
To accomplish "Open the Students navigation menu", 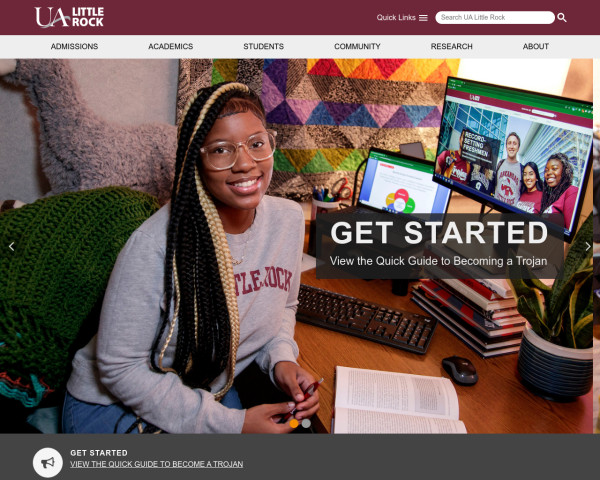I will [x=264, y=46].
